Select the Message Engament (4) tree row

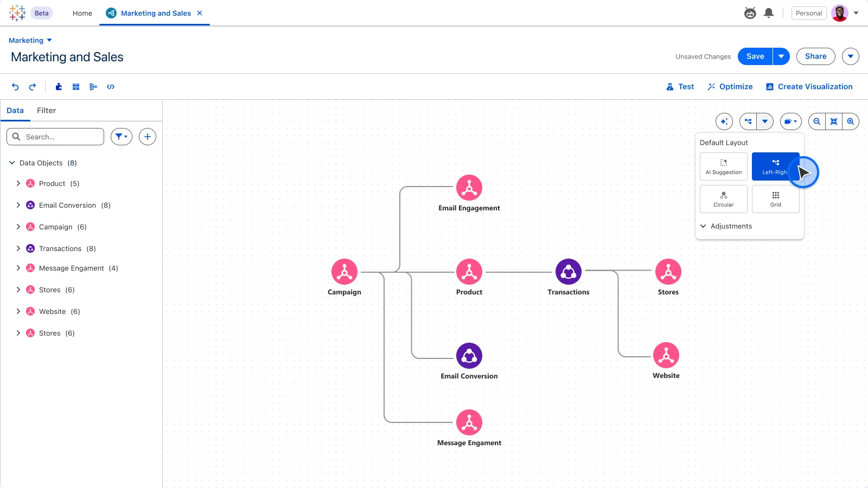(x=81, y=268)
